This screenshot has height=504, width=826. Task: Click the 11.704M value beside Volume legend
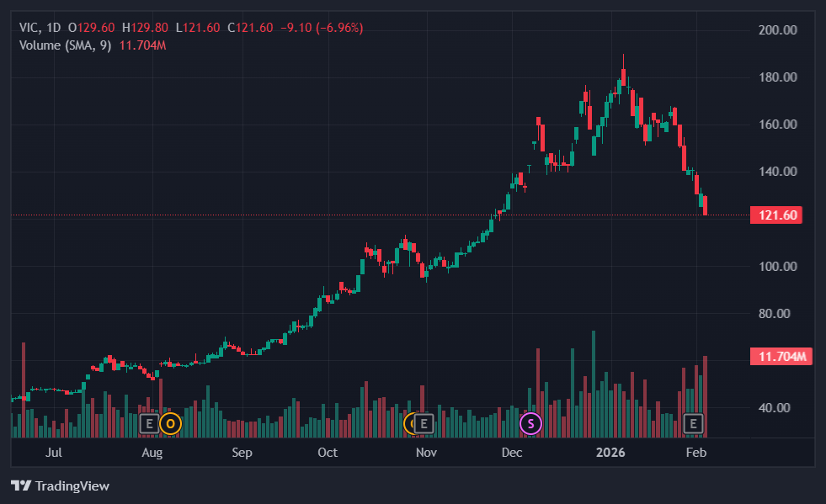(x=143, y=45)
